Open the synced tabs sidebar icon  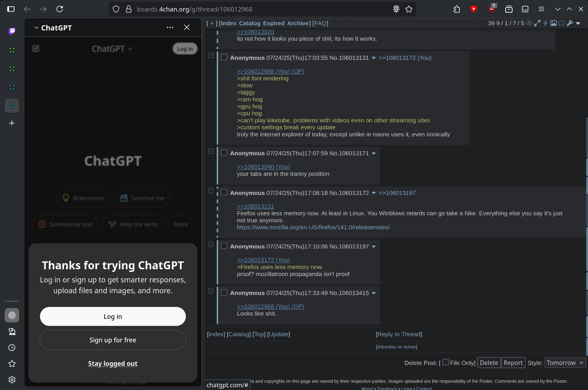(12, 331)
